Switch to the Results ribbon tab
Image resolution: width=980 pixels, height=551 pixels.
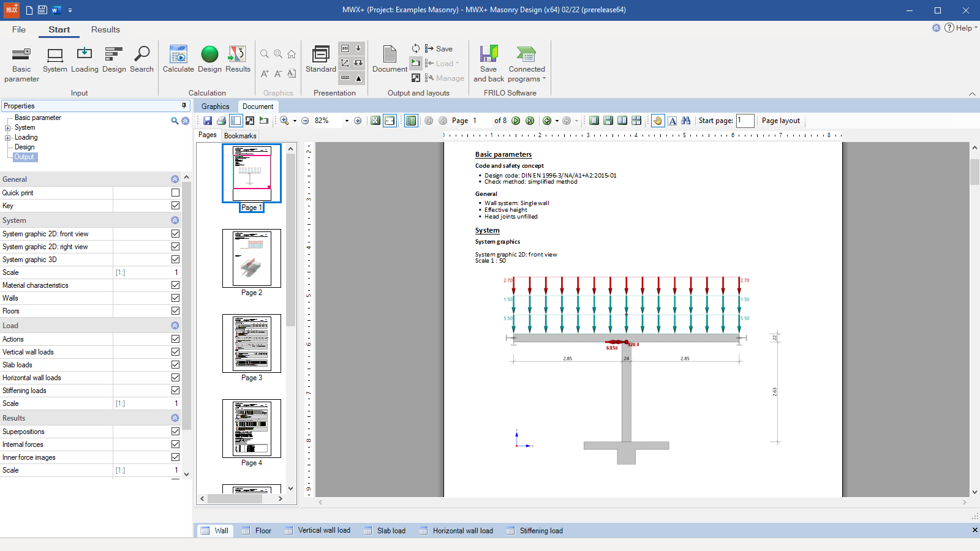tap(105, 29)
